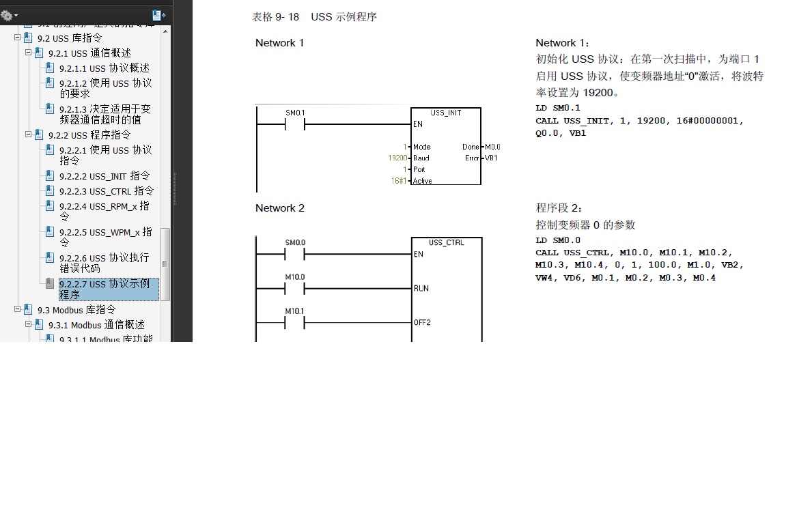
Task: Collapse the 9.3 Modbus 库指令 node
Action: (17, 309)
